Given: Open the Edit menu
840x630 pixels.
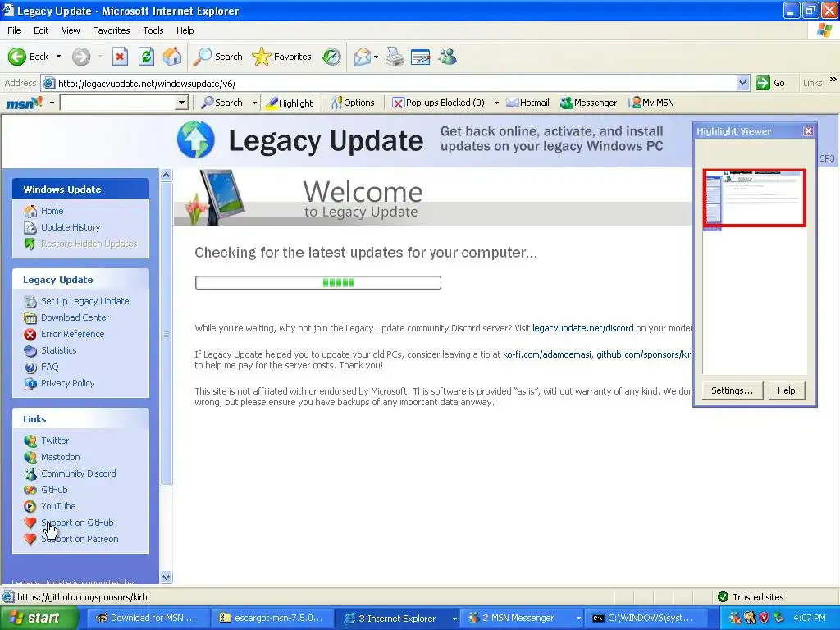Looking at the screenshot, I should pyautogui.click(x=41, y=30).
